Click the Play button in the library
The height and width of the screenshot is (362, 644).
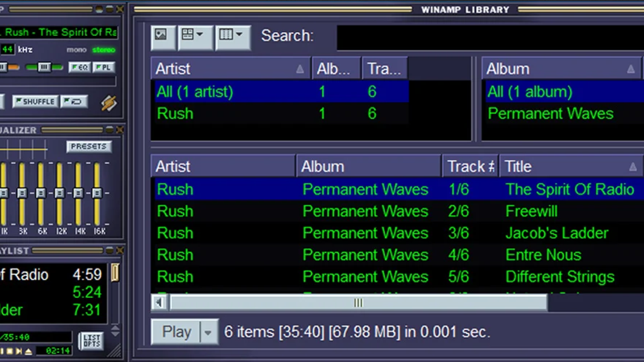pyautogui.click(x=176, y=332)
